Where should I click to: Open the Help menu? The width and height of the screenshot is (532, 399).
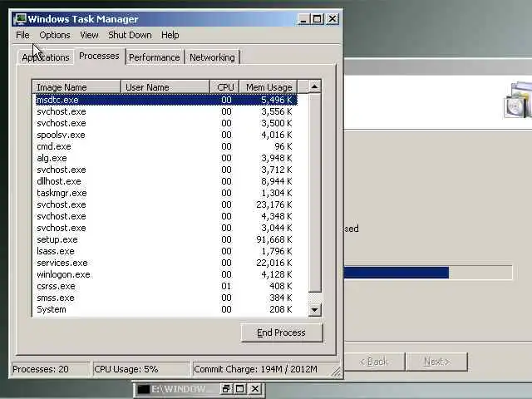click(170, 35)
